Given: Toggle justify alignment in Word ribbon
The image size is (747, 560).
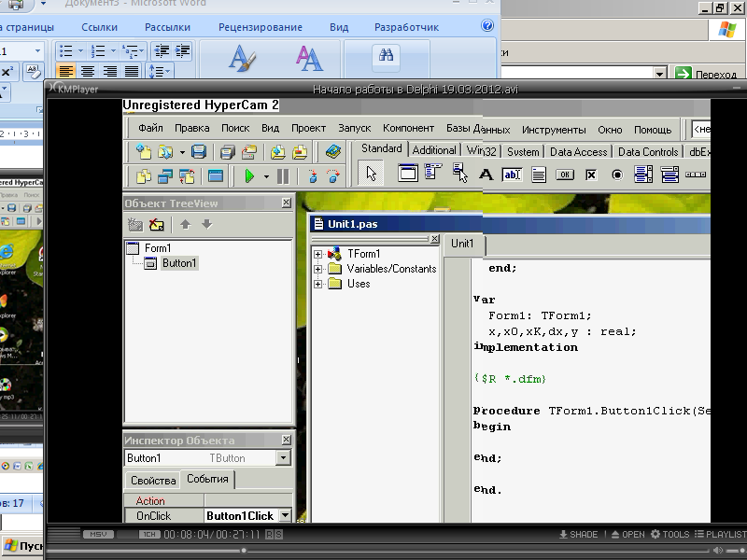Looking at the screenshot, I should (x=132, y=72).
